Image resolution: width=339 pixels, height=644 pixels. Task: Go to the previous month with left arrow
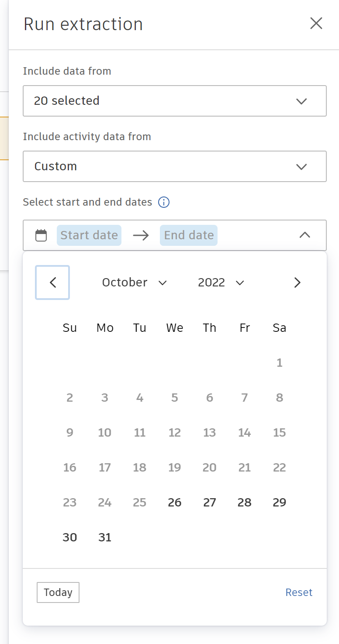click(52, 282)
